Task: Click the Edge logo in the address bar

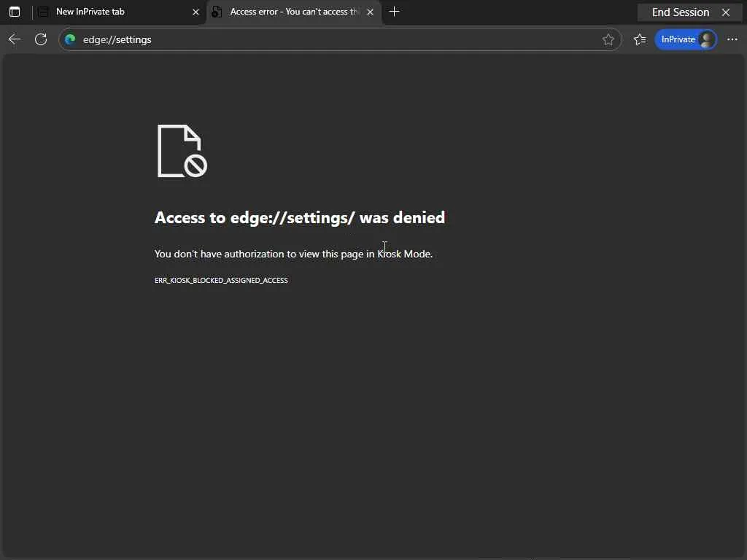Action: pyautogui.click(x=71, y=39)
